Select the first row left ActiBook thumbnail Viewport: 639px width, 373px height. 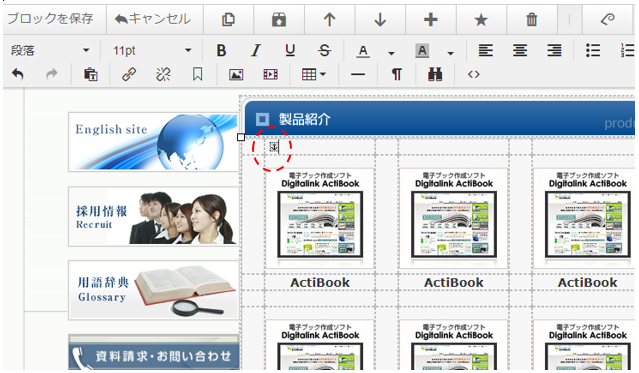[x=320, y=219]
